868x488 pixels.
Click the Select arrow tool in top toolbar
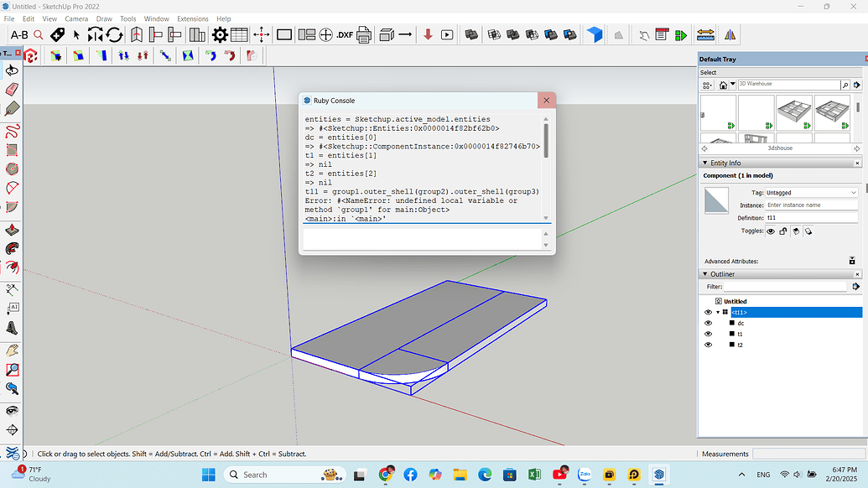click(75, 34)
